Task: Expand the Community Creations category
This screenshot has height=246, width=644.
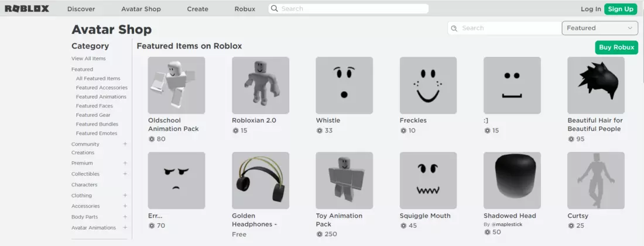Action: 125,144
